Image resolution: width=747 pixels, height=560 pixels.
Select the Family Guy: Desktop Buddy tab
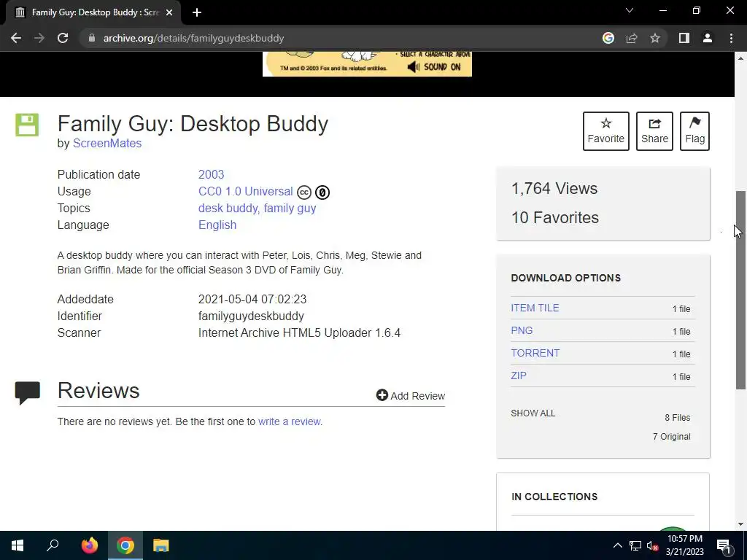point(93,12)
